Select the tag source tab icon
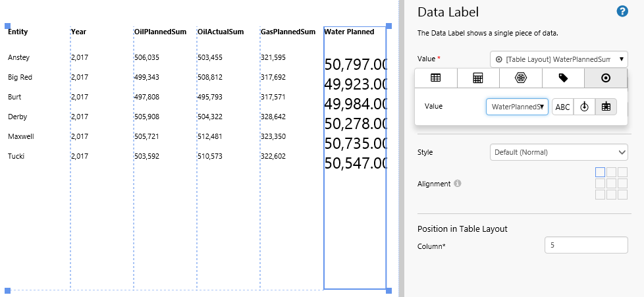Image resolution: width=644 pixels, height=297 pixels. 563,78
